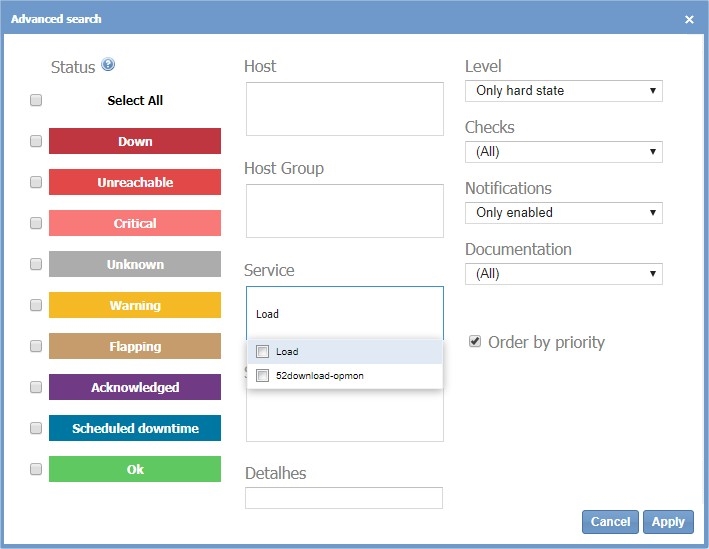Click into the Host input box
The height and width of the screenshot is (549, 709).
(343, 108)
